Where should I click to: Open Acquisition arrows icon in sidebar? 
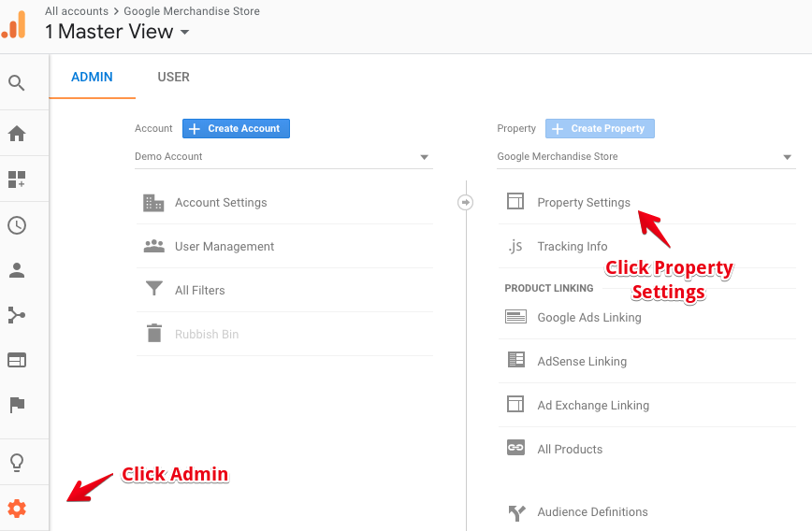pyautogui.click(x=17, y=315)
